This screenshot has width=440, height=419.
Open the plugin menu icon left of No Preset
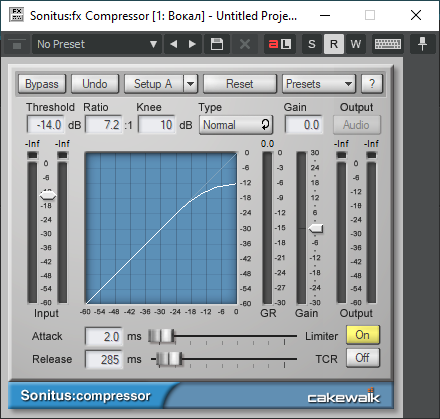[x=17, y=44]
